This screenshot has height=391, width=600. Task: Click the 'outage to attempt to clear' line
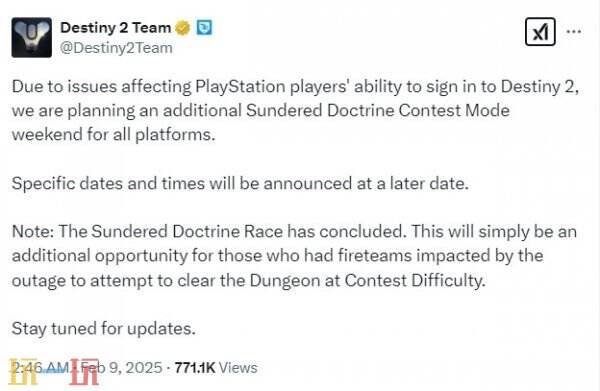tap(249, 281)
